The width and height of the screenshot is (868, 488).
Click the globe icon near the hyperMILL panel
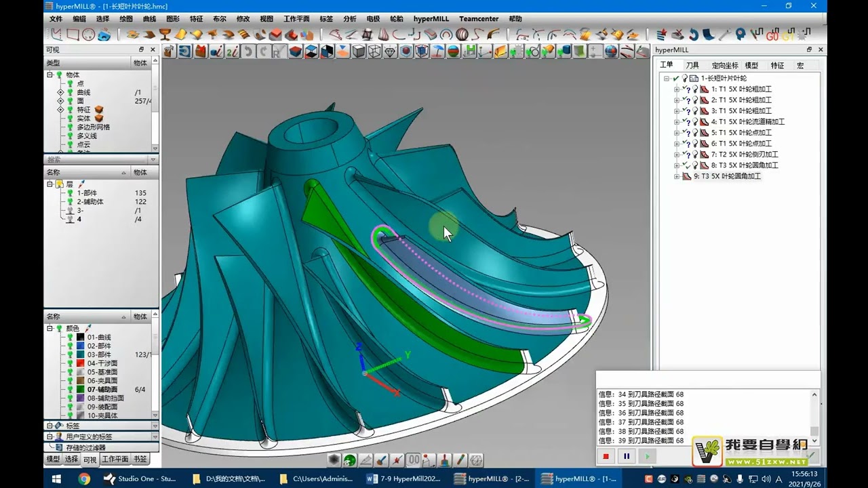(611, 52)
